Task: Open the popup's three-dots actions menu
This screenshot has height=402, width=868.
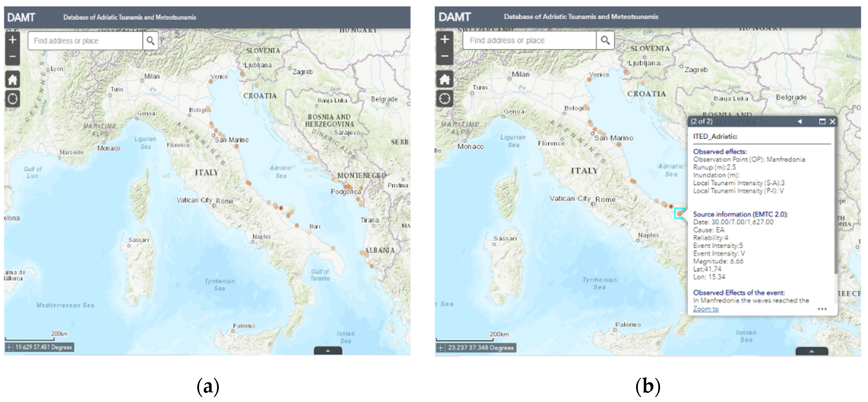Action: (x=822, y=309)
